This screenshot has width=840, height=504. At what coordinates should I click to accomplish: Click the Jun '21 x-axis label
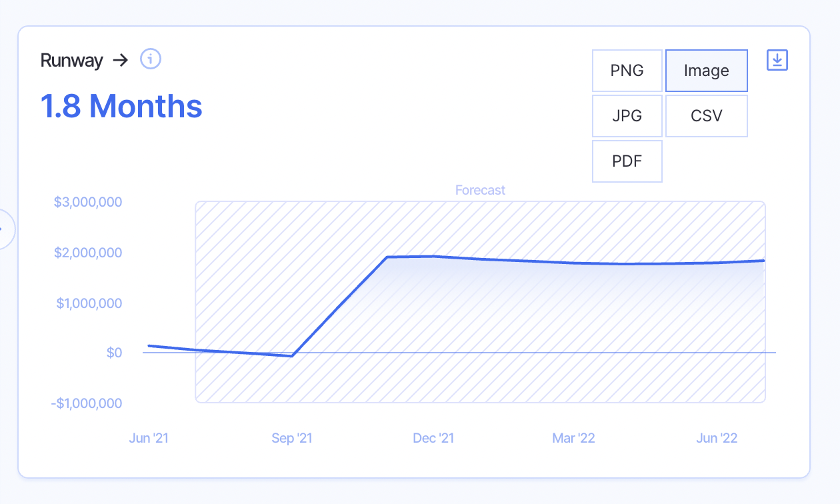click(149, 438)
